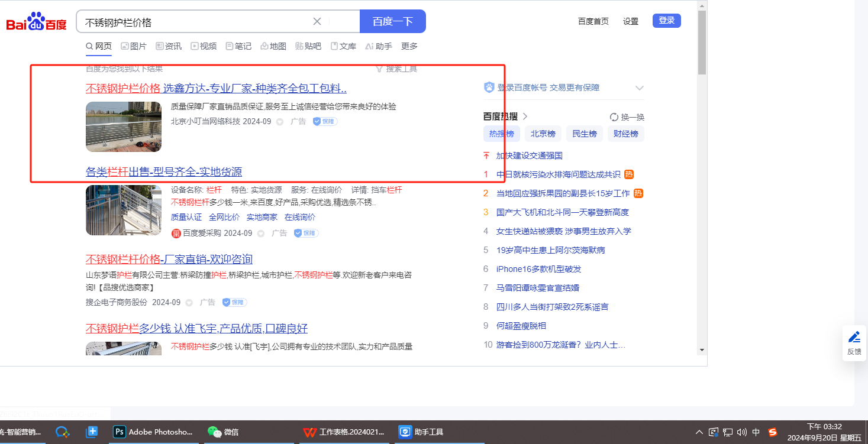Click the search query input field
This screenshot has width=868, height=444.
tap(195, 22)
